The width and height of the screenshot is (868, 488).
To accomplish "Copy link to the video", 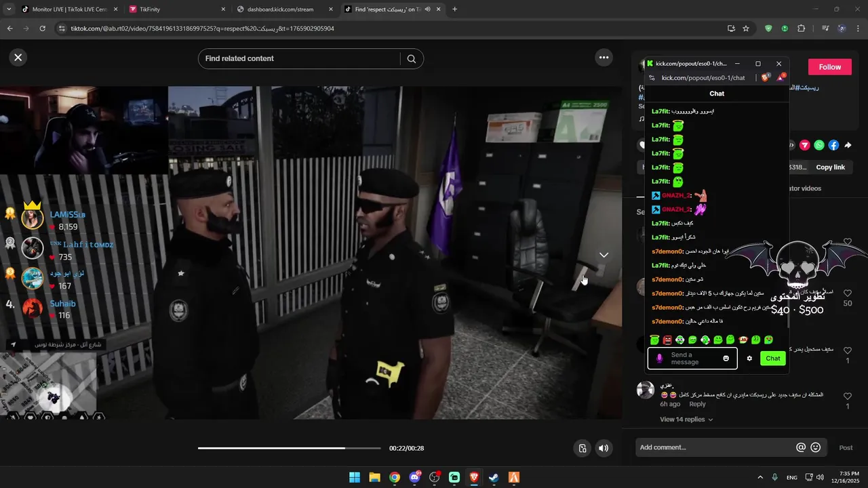I will [x=830, y=167].
